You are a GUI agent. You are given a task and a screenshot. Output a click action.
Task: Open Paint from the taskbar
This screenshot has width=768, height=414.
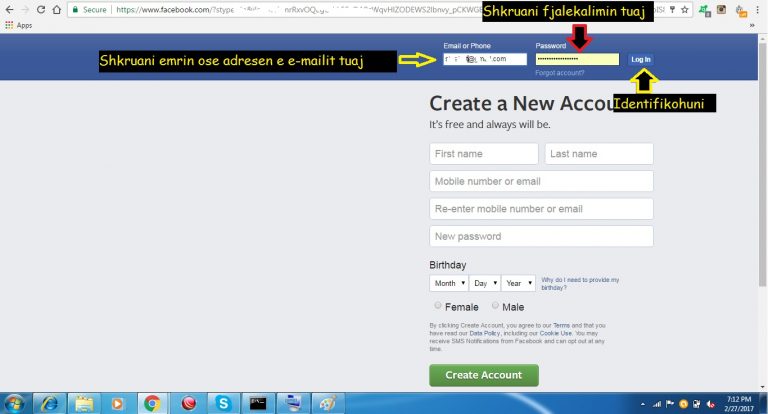[328, 403]
